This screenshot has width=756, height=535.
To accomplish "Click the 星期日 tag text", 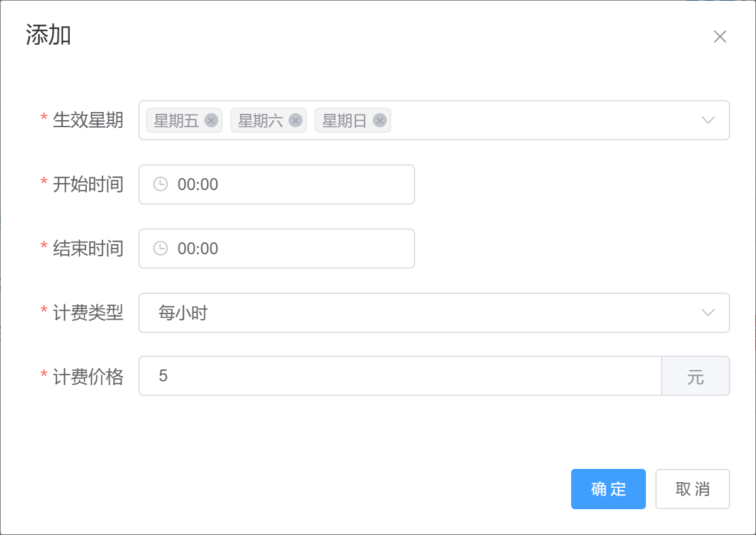I will [x=344, y=120].
